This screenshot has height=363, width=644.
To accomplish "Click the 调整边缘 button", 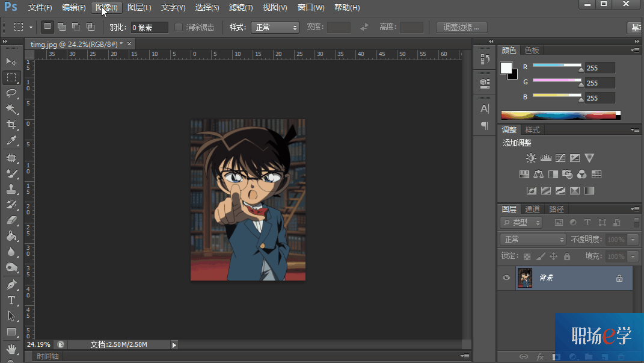I will (461, 28).
